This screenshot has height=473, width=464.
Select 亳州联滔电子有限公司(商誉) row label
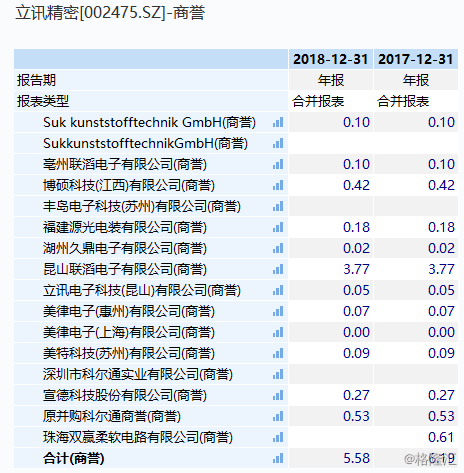(x=125, y=164)
